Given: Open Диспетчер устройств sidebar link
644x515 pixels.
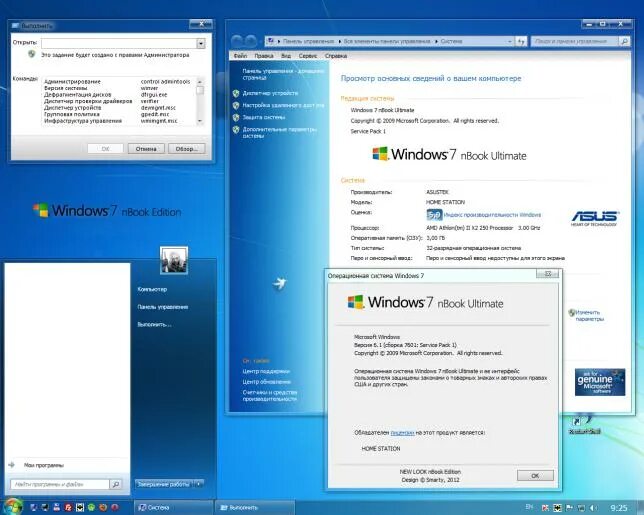Looking at the screenshot, I should (270, 93).
